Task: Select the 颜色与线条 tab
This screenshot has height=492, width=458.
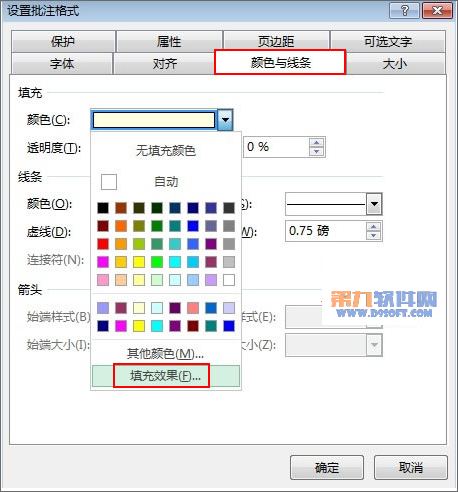Action: 280,62
